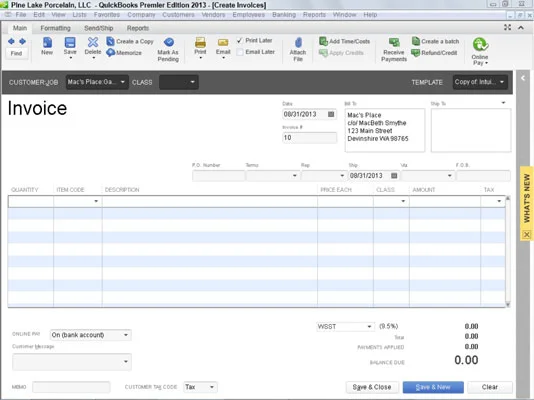Open the Via dropdown
Image resolution: width=534 pixels, height=400 pixels.
(450, 176)
